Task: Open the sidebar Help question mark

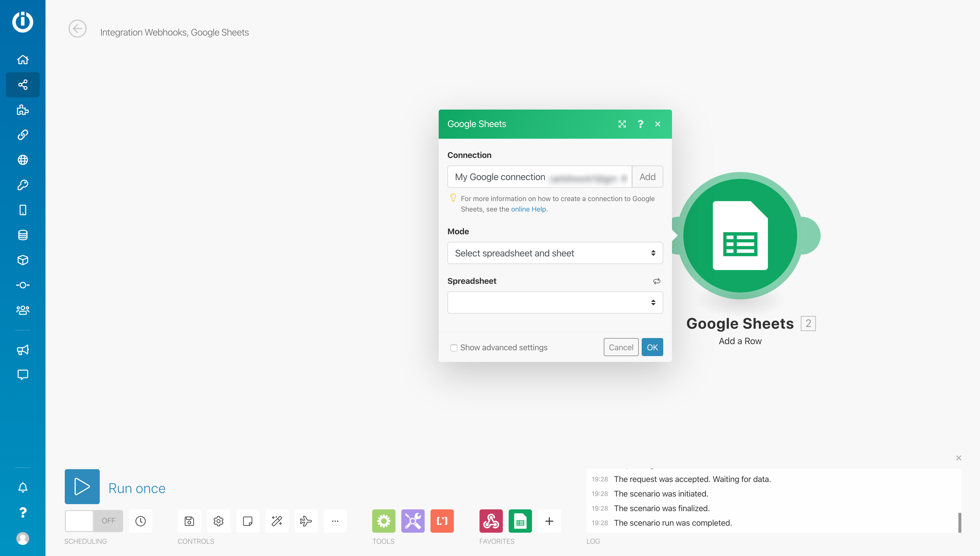Action: click(x=22, y=513)
